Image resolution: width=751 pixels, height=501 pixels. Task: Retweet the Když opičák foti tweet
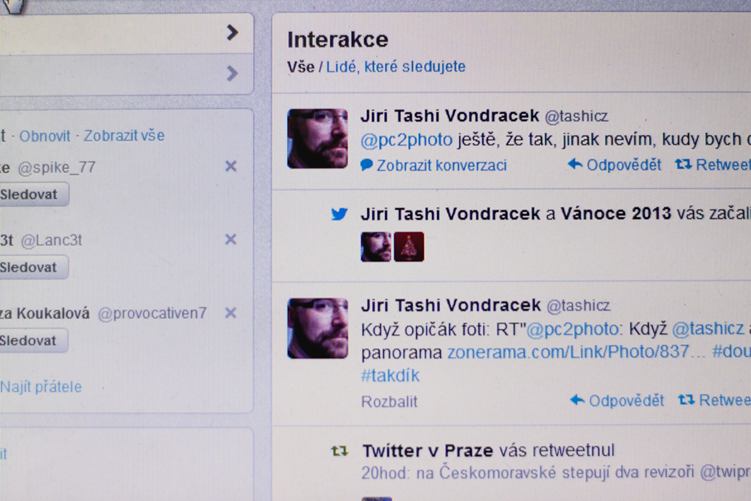(x=715, y=400)
